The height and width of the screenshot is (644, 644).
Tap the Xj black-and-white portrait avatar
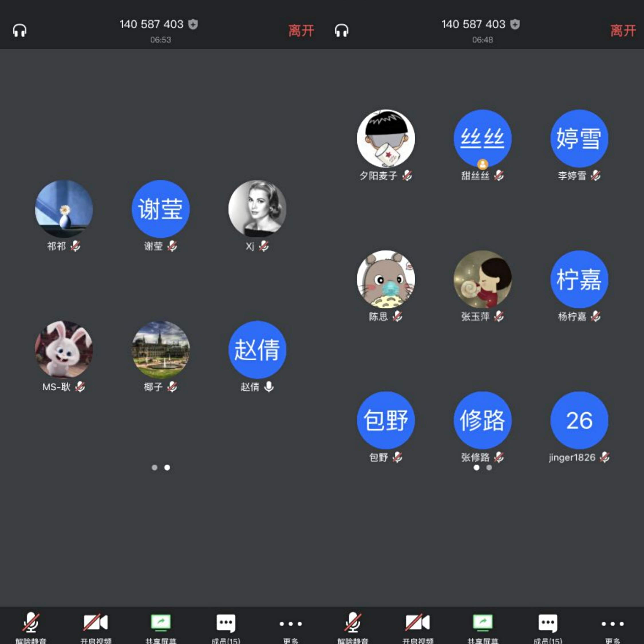(x=257, y=209)
